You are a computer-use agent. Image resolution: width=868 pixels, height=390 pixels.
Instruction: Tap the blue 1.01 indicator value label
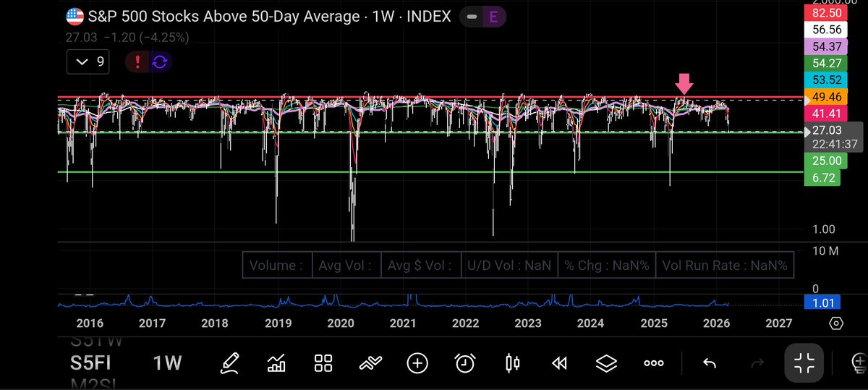coord(822,302)
